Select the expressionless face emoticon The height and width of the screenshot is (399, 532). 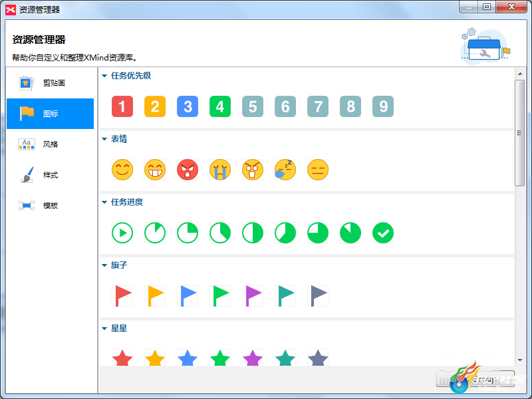pos(318,170)
